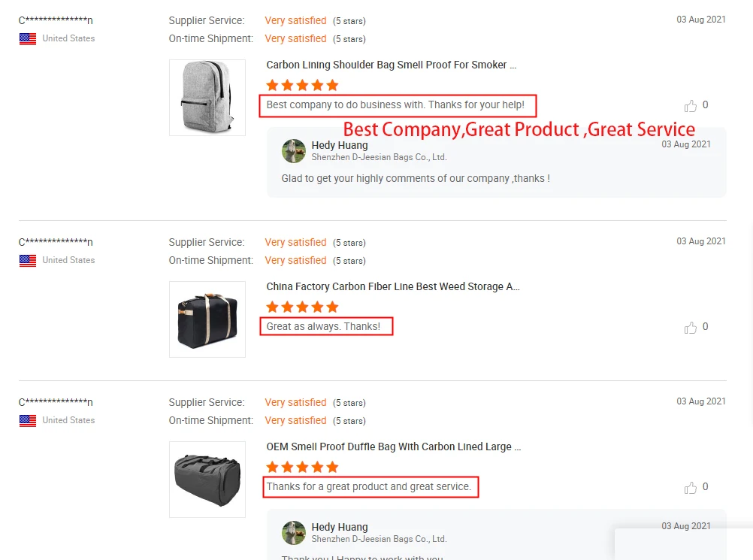Viewport: 753px width, 560px height.
Task: Click "Hedy Huang" name in first reply
Action: (x=340, y=145)
